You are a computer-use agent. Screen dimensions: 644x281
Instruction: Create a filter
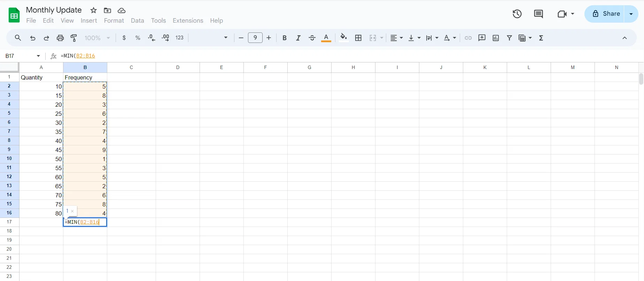[x=510, y=38]
